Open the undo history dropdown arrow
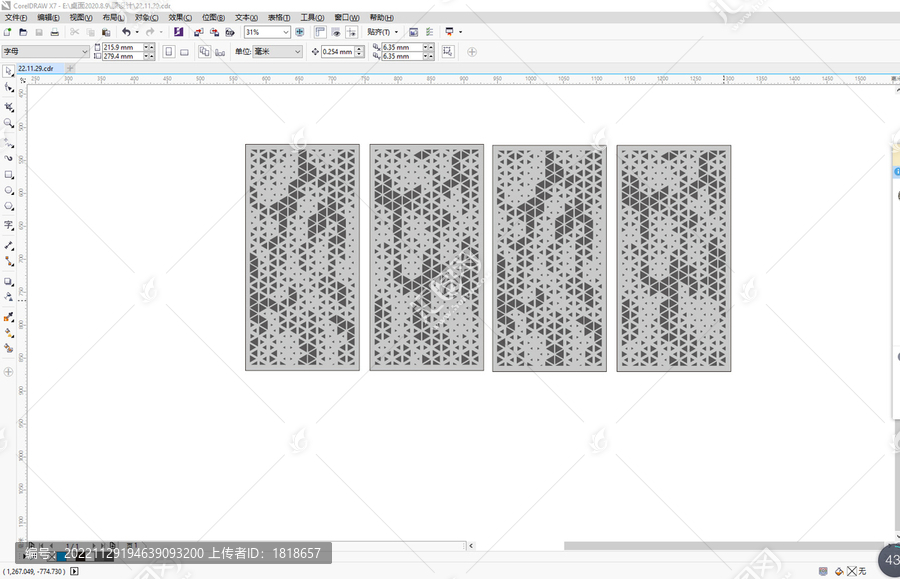Viewport: 900px width, 579px height. coord(137,32)
